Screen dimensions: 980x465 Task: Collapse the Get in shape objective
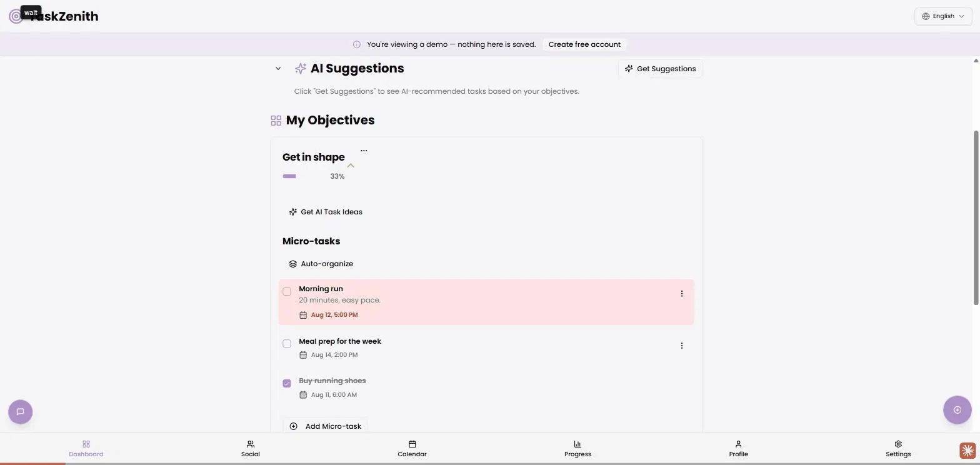351,166
